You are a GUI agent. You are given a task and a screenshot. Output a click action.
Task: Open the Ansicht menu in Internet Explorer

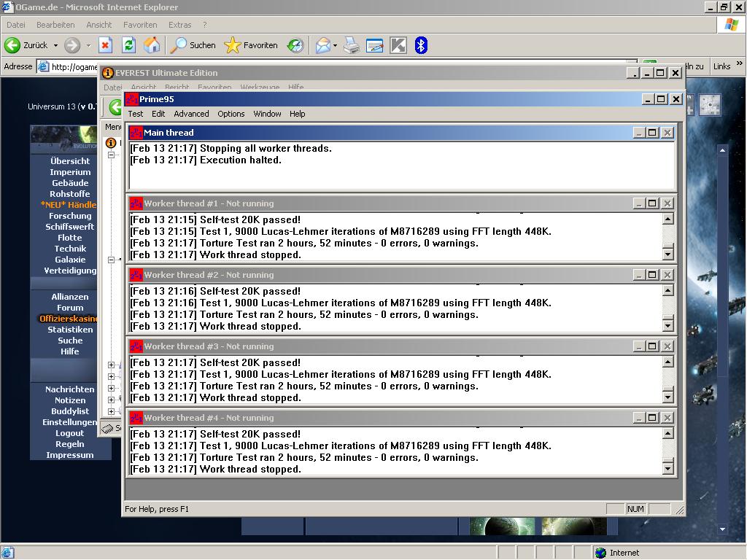click(98, 25)
